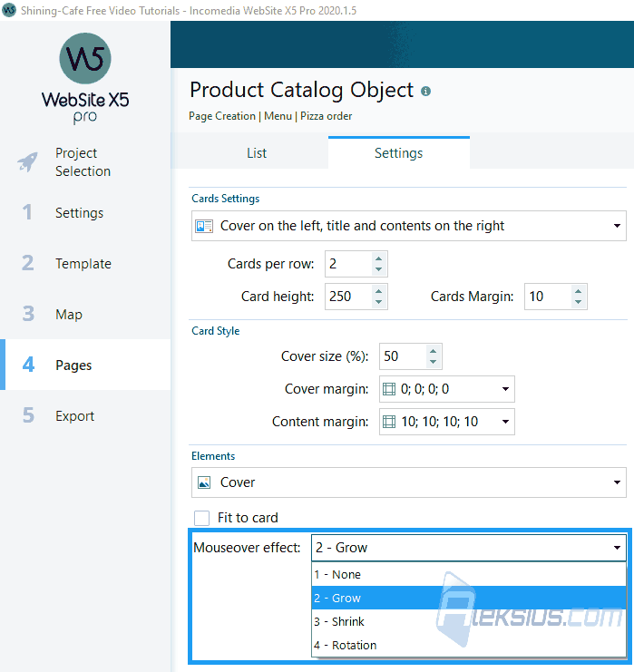Image resolution: width=634 pixels, height=672 pixels.
Task: Click the app icon in the title bar
Action: [8, 10]
